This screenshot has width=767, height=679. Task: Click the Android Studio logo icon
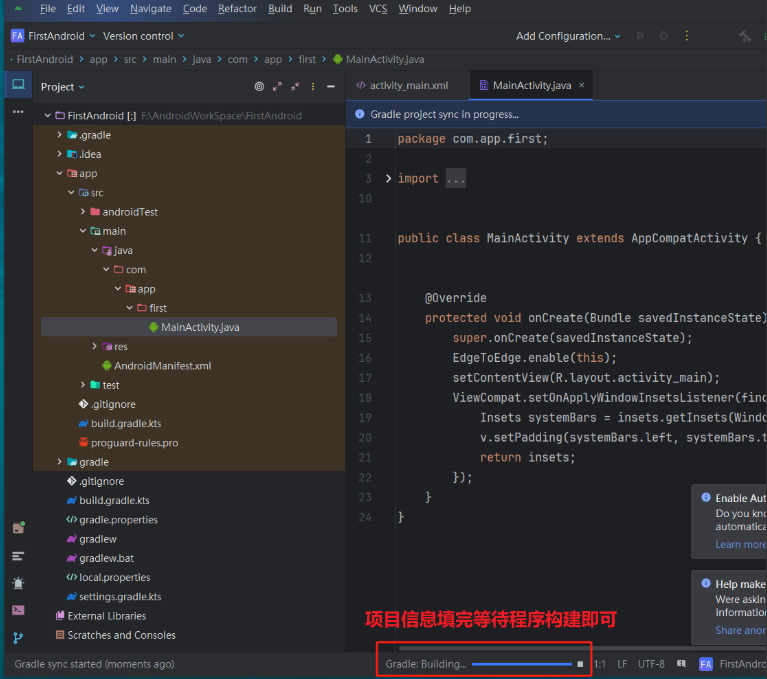click(18, 8)
